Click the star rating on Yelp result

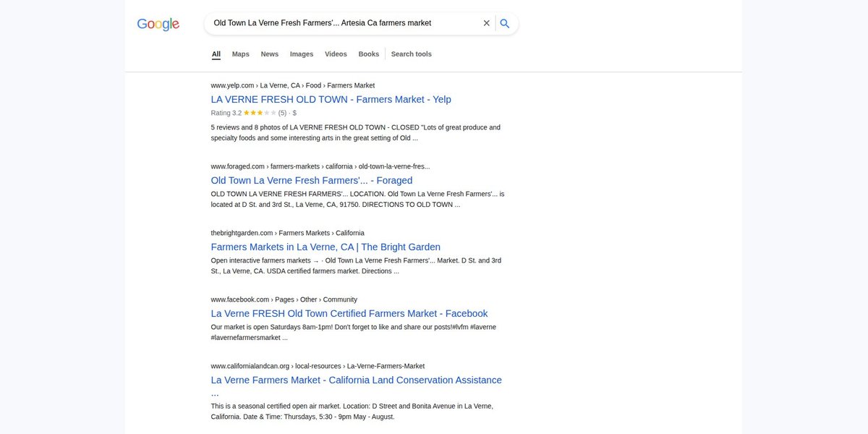(260, 113)
